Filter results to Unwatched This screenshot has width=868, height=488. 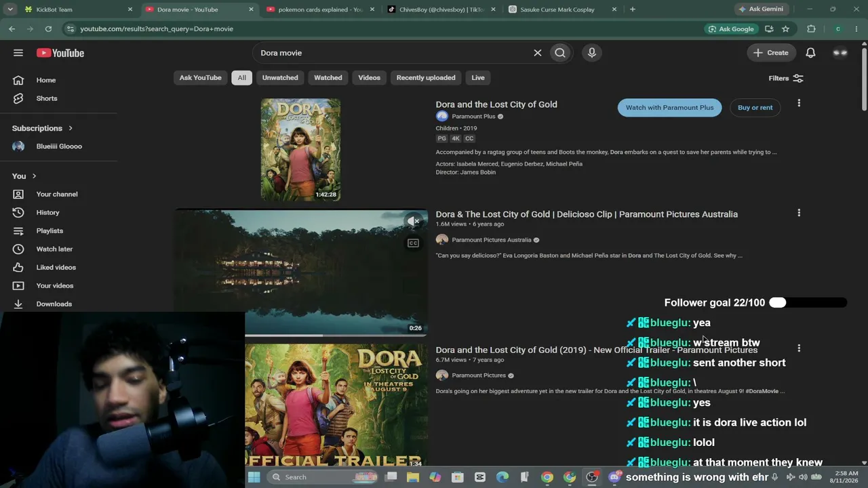(280, 78)
